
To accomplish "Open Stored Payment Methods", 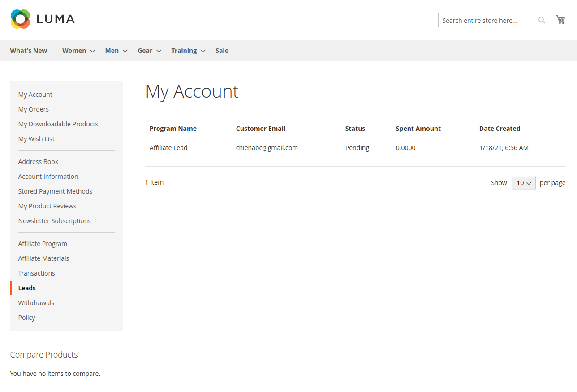I will 55,191.
